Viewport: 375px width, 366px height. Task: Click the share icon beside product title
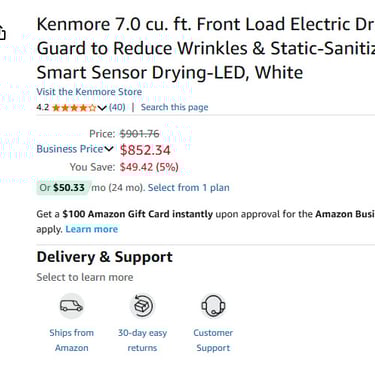pyautogui.click(x=2, y=33)
